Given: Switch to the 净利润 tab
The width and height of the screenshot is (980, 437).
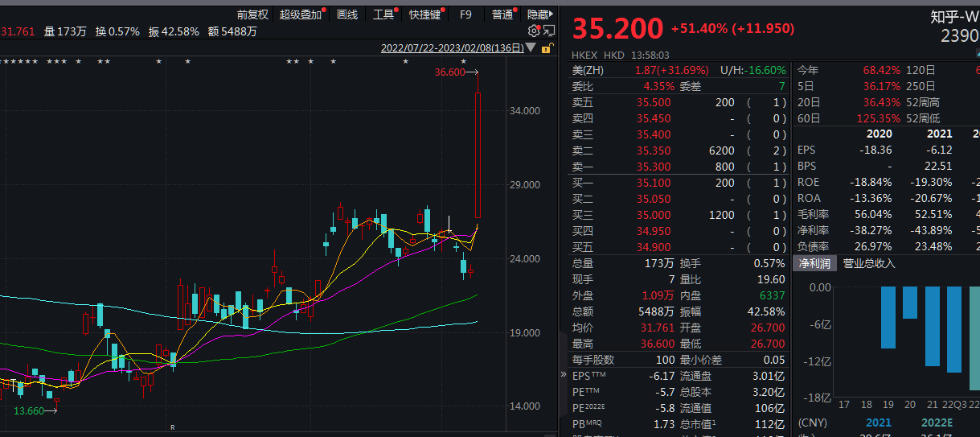Looking at the screenshot, I should point(814,263).
